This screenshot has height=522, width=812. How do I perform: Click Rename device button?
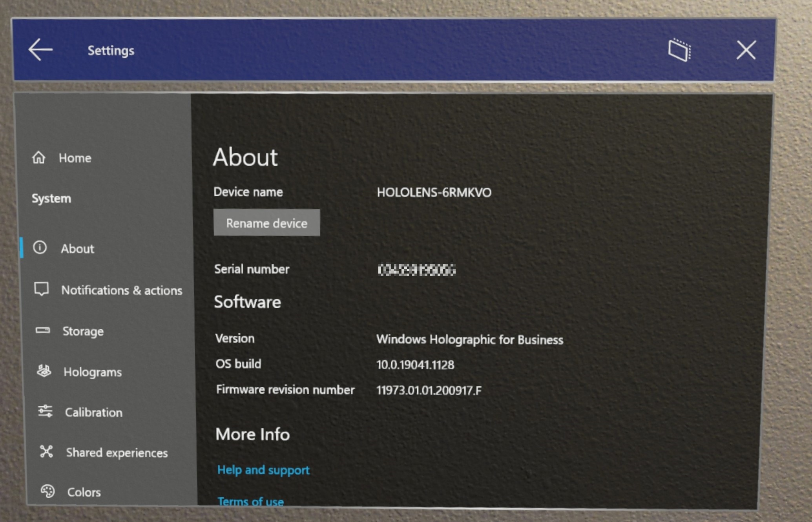tap(267, 223)
